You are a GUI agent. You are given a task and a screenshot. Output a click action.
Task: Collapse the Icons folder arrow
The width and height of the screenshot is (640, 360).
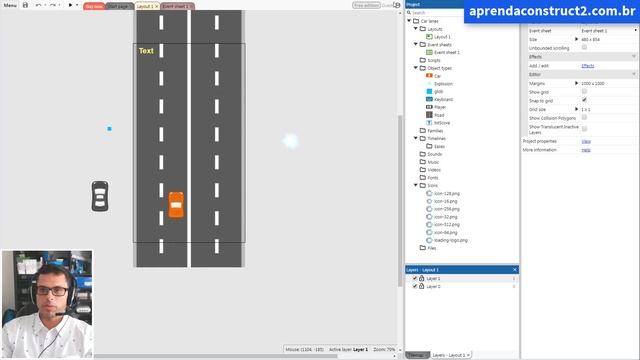click(416, 185)
